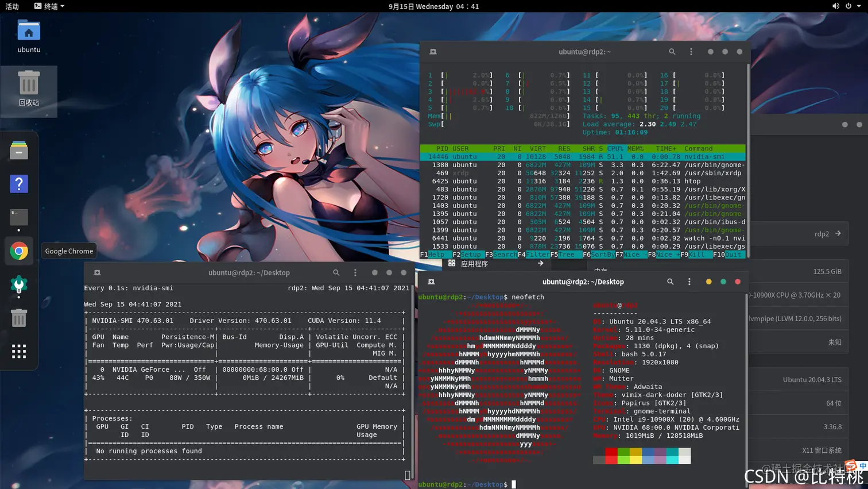This screenshot has height=489, width=868.
Task: Click the Sogou input method icon
Action: coord(851,466)
